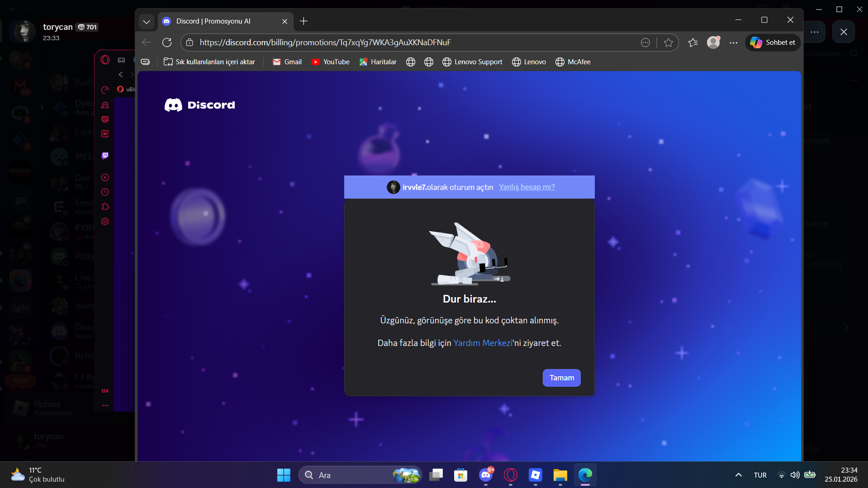Open the Edge favorites list
Image resolution: width=868 pixels, height=488 pixels.
pos(693,43)
